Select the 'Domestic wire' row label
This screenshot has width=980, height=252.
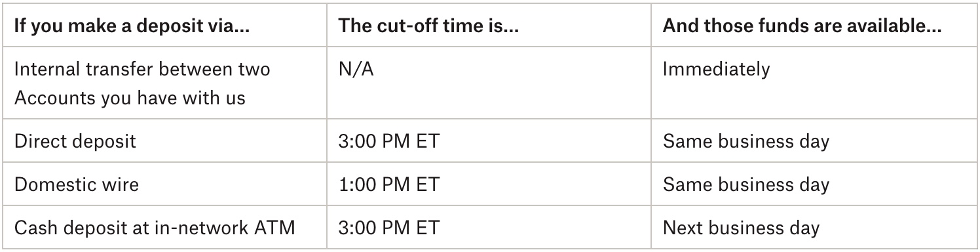76,184
